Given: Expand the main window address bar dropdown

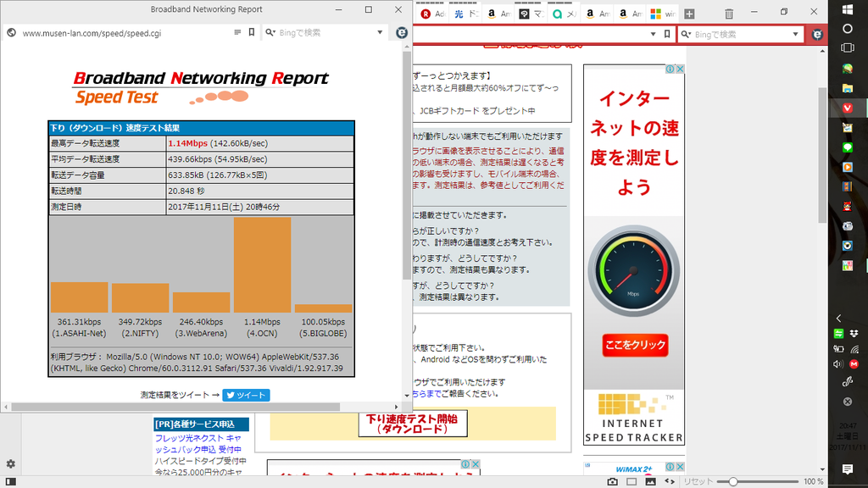Looking at the screenshot, I should pyautogui.click(x=654, y=34).
